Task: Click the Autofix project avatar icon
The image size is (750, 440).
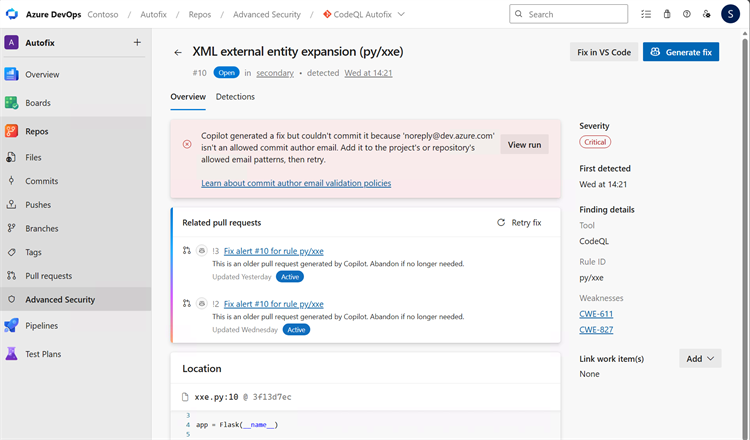Action: pyautogui.click(x=11, y=43)
